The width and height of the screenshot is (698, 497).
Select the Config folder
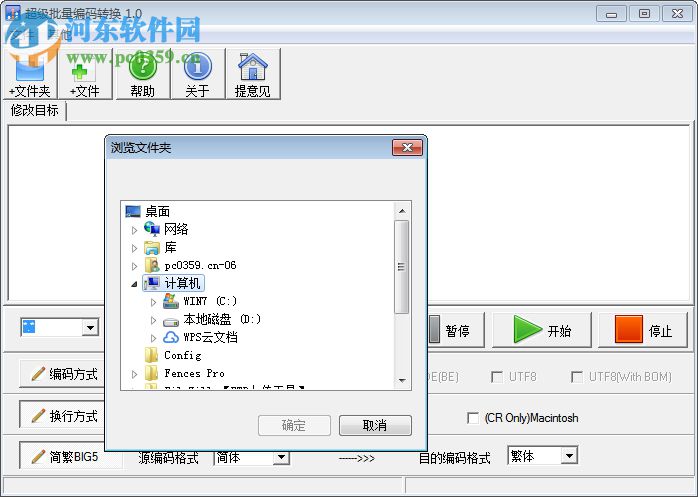pos(183,355)
